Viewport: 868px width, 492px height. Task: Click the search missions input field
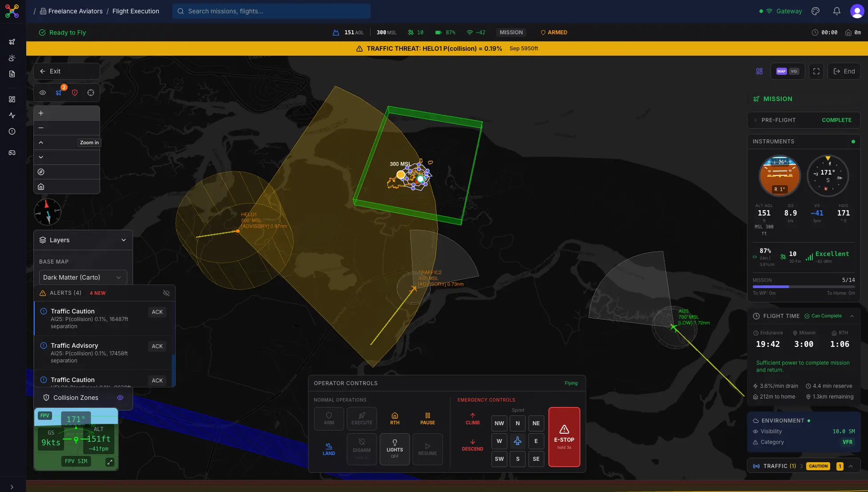point(271,11)
